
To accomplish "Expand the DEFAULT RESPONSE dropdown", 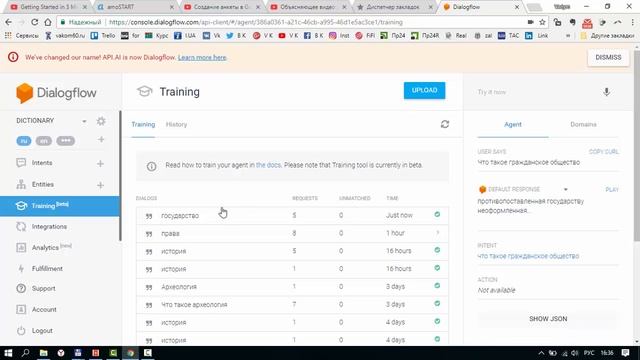I will [565, 189].
